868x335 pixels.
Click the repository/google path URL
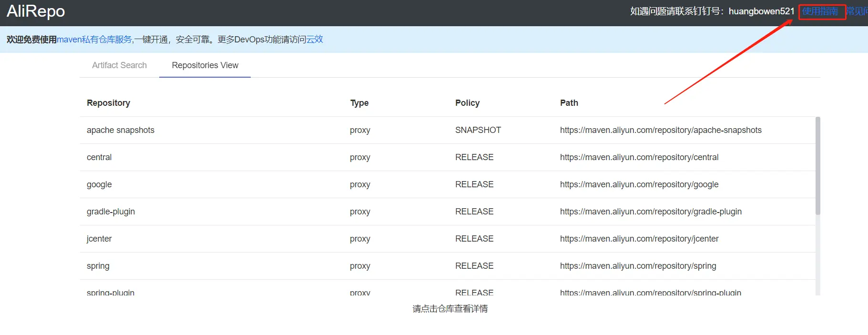tap(639, 184)
